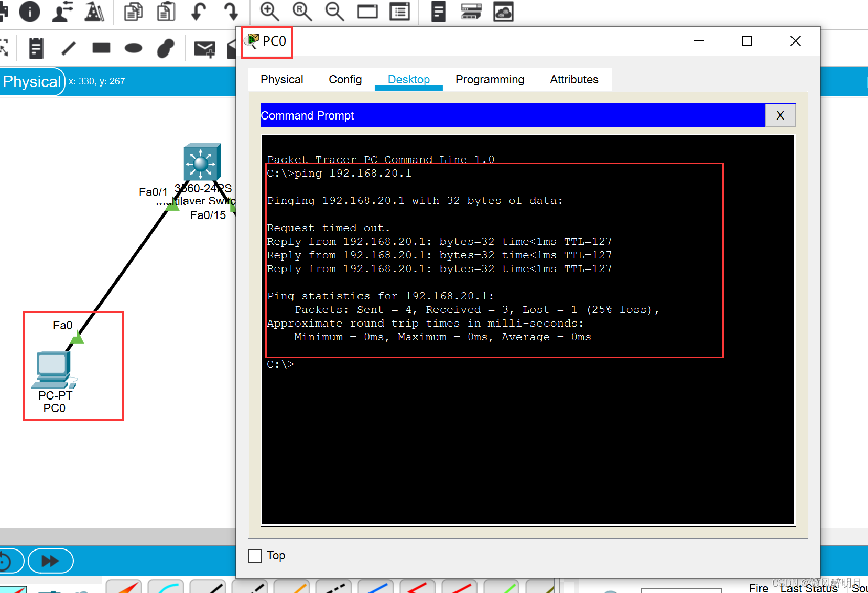Screen dimensions: 868x593
Task: Add a simple PDU envelope icon
Action: (x=204, y=49)
